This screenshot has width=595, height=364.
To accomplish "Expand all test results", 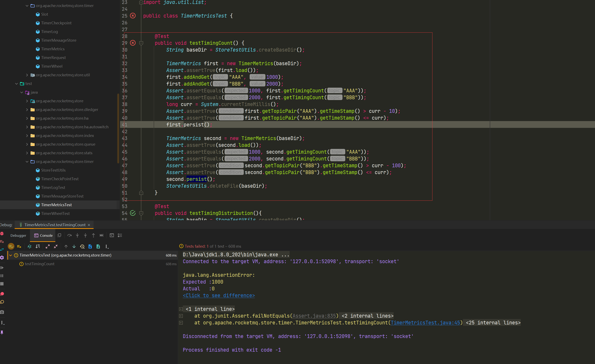I will pyautogui.click(x=48, y=246).
